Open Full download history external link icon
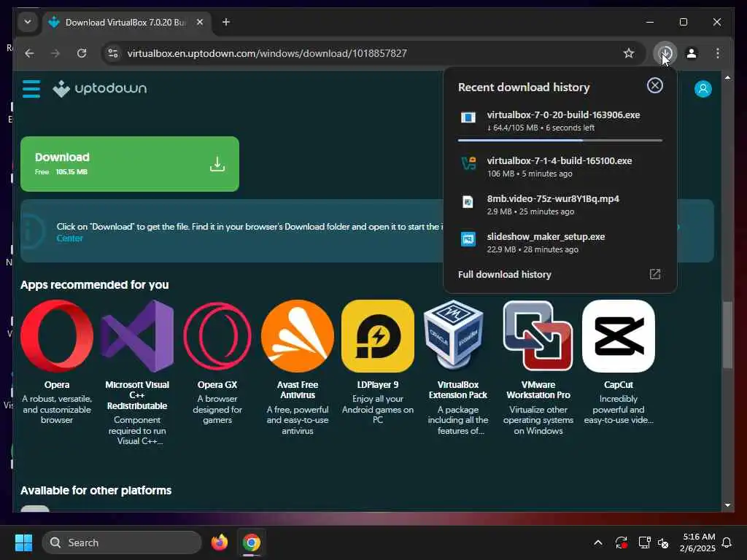Viewport: 747px width, 560px height. tap(654, 274)
